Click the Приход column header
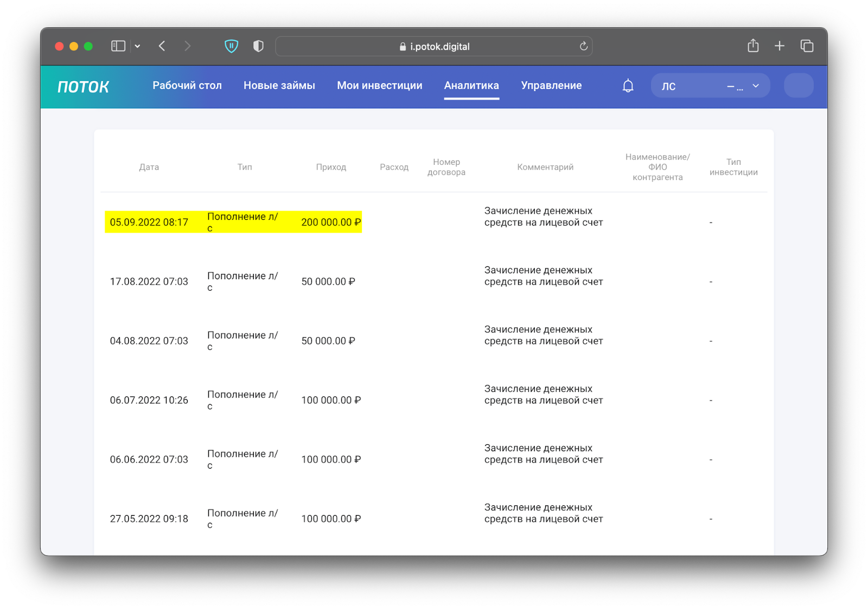This screenshot has width=868, height=609. pyautogui.click(x=331, y=167)
